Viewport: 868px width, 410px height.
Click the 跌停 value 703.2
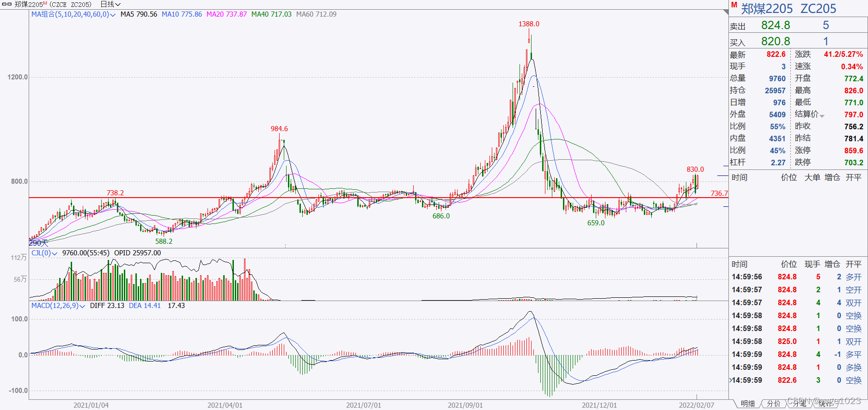tap(854, 163)
